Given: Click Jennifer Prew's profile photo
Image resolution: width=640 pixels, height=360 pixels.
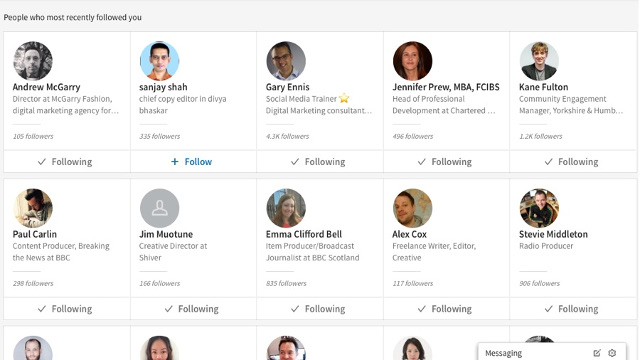Looking at the screenshot, I should click(x=413, y=61).
